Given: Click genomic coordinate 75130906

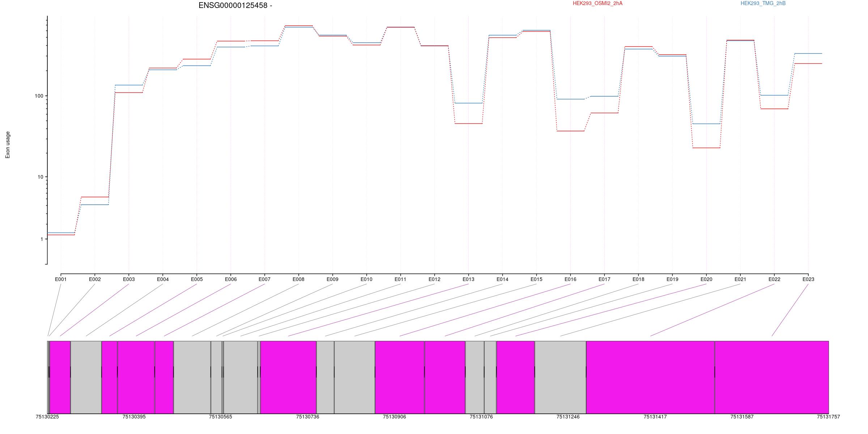Looking at the screenshot, I should (x=395, y=417).
